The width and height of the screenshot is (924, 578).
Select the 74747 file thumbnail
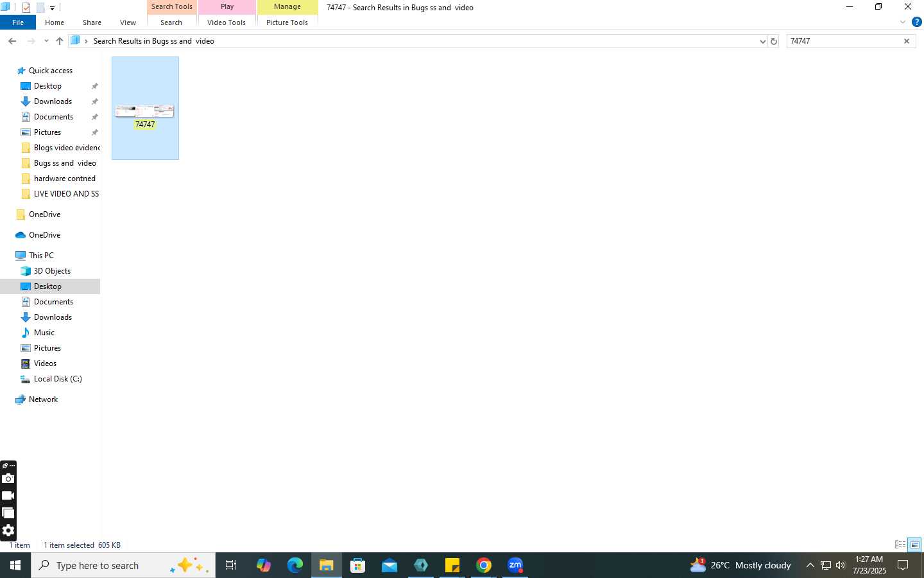(145, 108)
